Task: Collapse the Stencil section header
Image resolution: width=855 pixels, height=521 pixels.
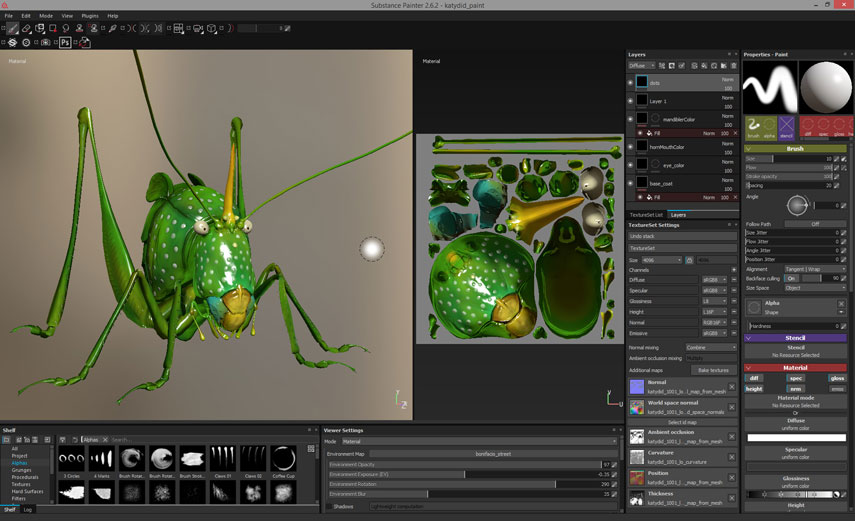Action: (796, 338)
